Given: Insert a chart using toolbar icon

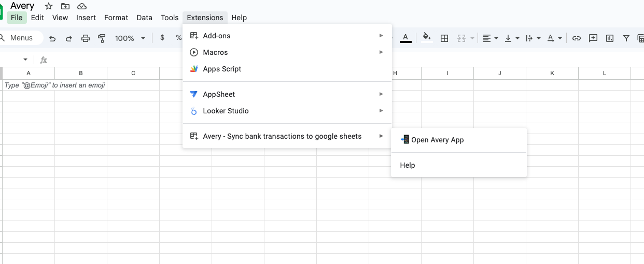Looking at the screenshot, I should 610,38.
